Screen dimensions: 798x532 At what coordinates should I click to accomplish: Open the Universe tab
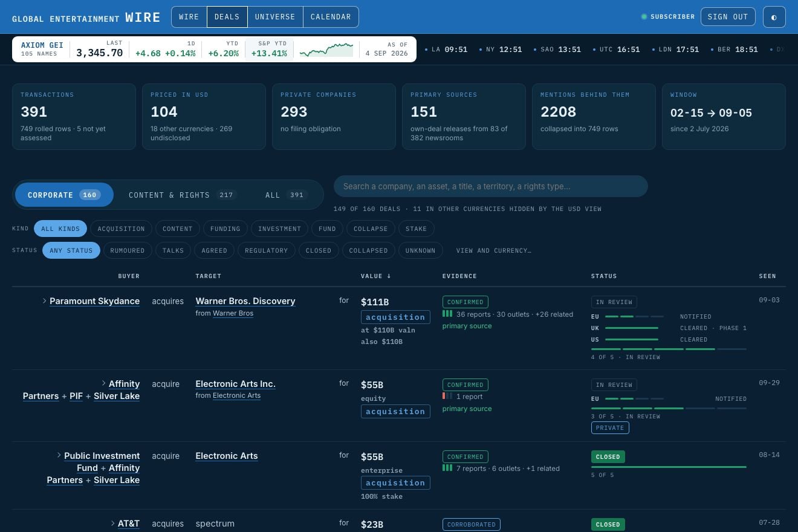pos(275,17)
